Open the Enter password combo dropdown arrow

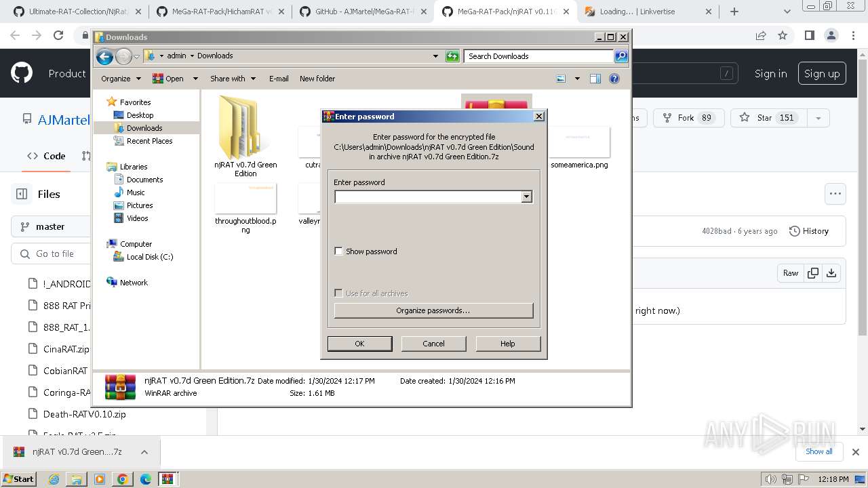(x=526, y=197)
